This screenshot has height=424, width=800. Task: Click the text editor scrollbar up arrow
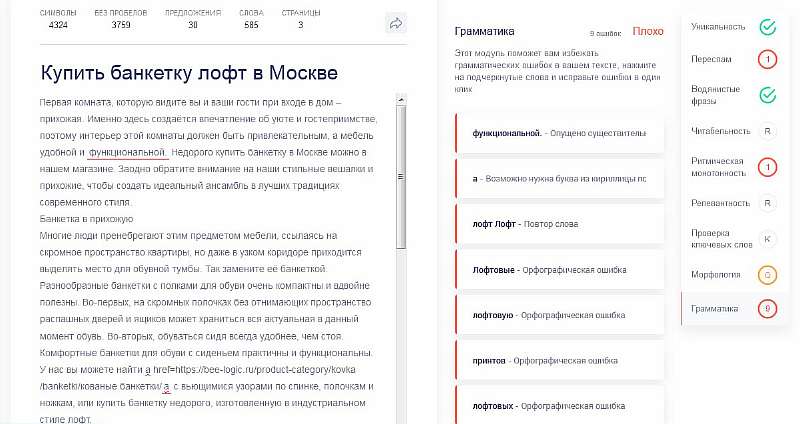tap(401, 99)
